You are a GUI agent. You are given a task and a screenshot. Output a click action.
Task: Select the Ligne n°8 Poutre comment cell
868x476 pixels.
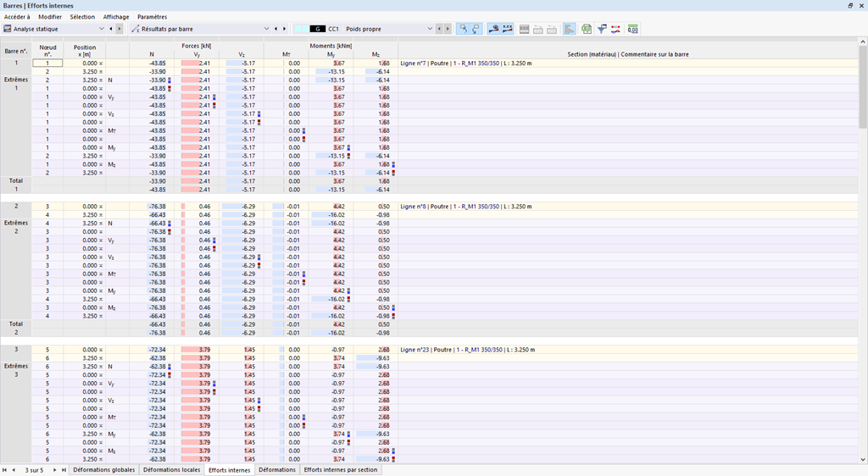coord(628,206)
